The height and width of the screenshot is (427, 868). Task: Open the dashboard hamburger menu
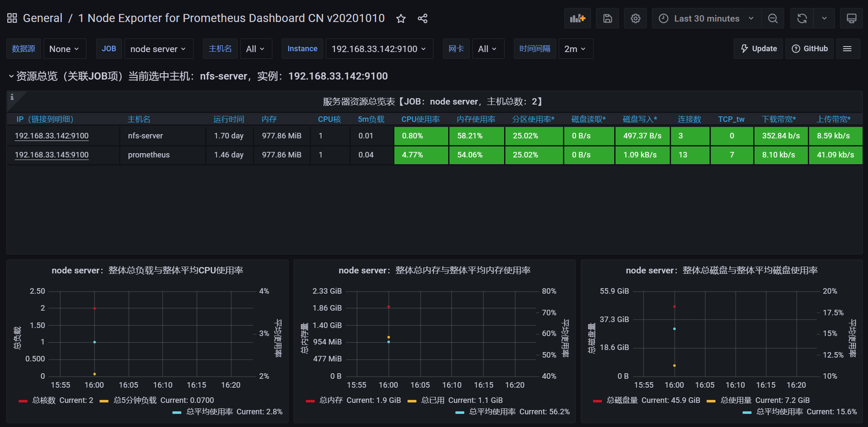(847, 49)
